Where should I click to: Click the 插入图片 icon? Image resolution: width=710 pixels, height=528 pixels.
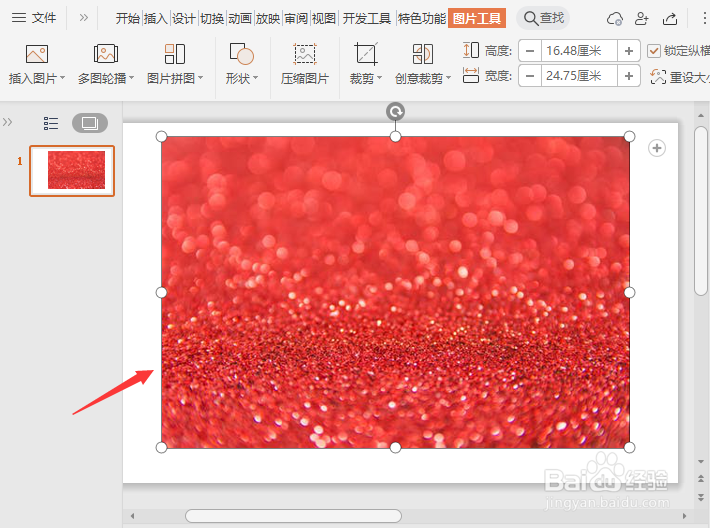click(x=37, y=54)
